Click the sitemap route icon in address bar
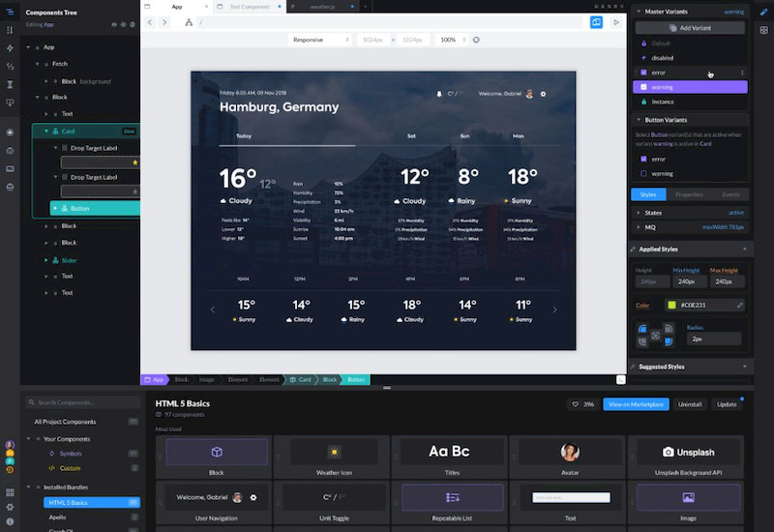 pos(189,22)
